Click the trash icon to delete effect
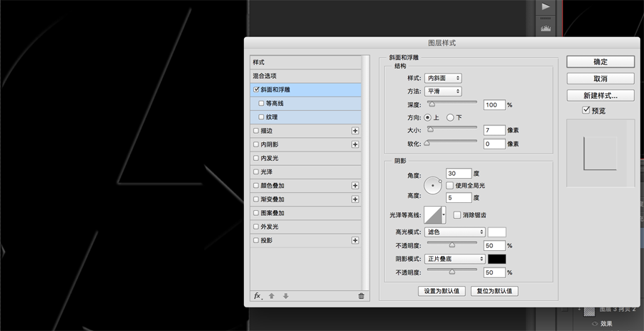 [x=361, y=295]
